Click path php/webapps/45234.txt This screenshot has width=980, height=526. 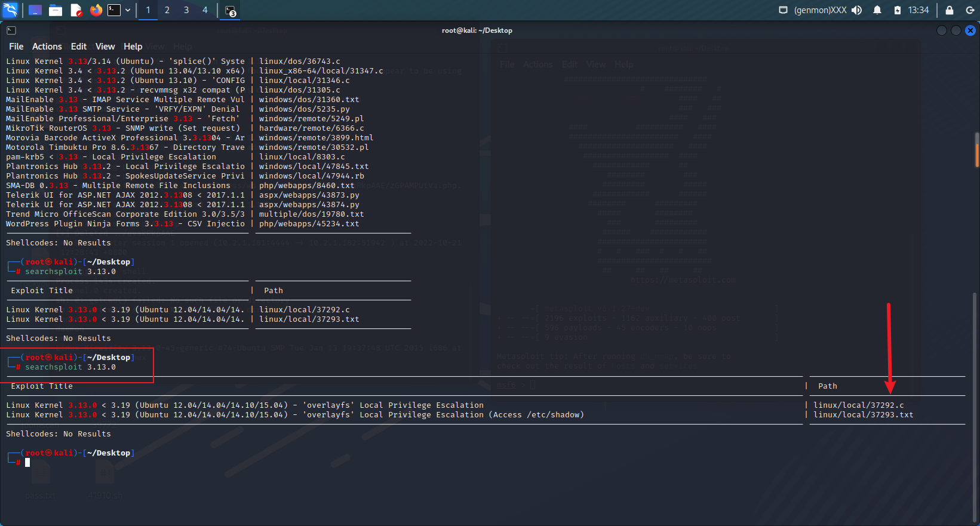coord(309,224)
